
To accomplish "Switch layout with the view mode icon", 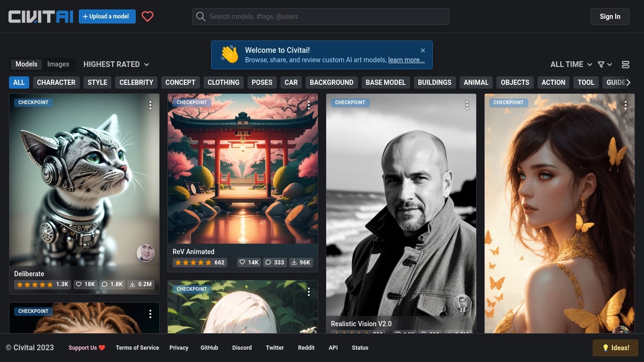I will 626,65.
